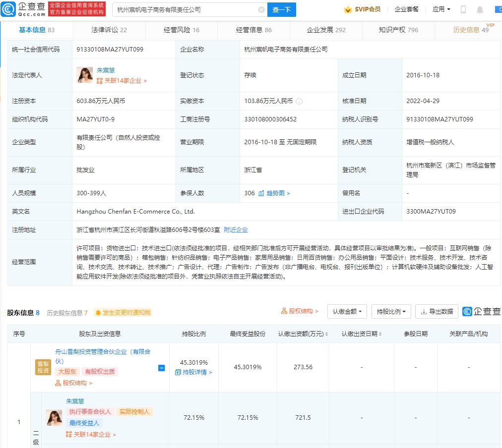
Task: Switch to Legal Litigation tab
Action: coord(109,30)
